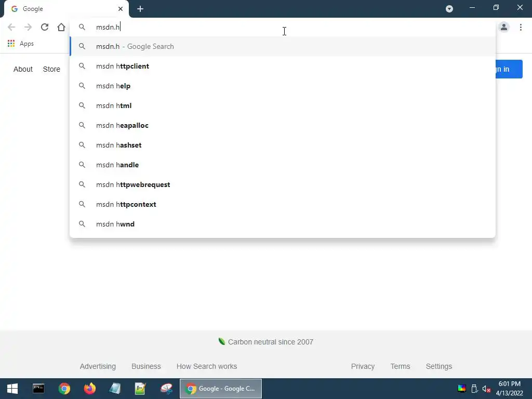Launch the pinned Chrome taskbar icon
The width and height of the screenshot is (532, 399).
click(64, 389)
